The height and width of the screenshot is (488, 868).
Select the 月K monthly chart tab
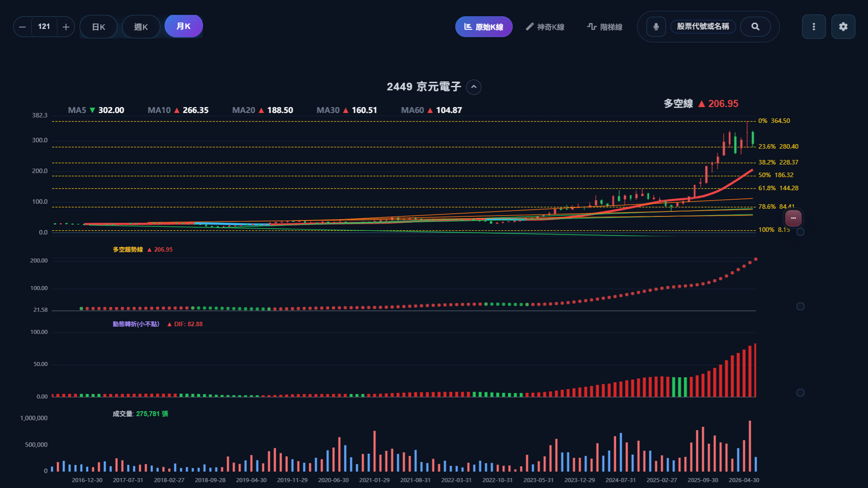[184, 26]
